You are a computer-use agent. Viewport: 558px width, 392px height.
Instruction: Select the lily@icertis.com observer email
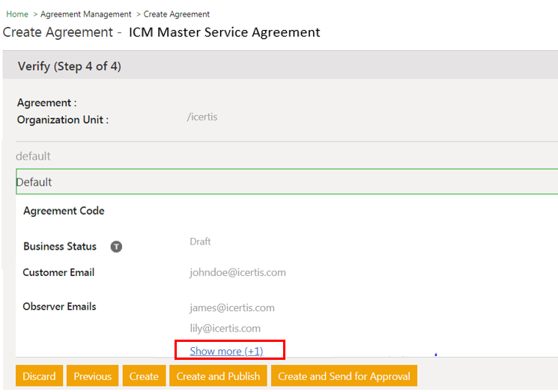click(x=225, y=328)
